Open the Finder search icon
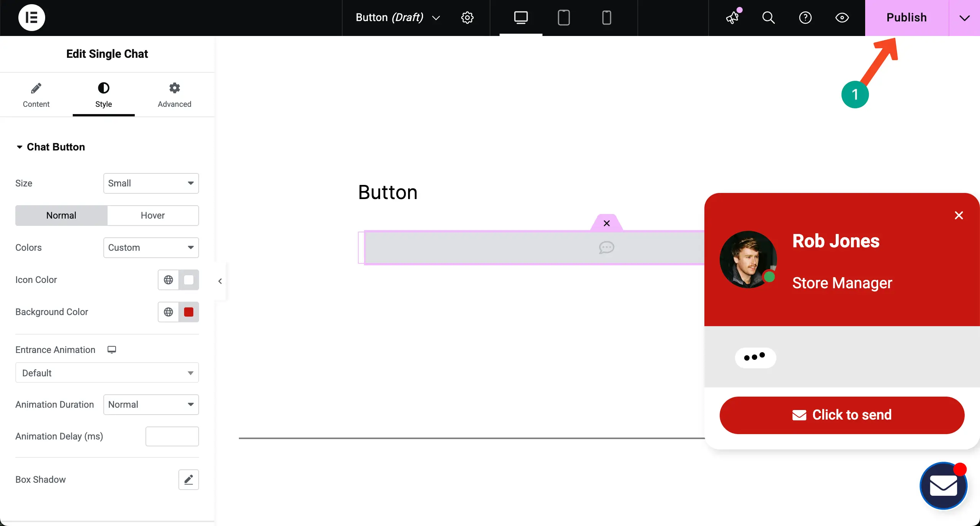This screenshot has height=526, width=980. point(768,18)
